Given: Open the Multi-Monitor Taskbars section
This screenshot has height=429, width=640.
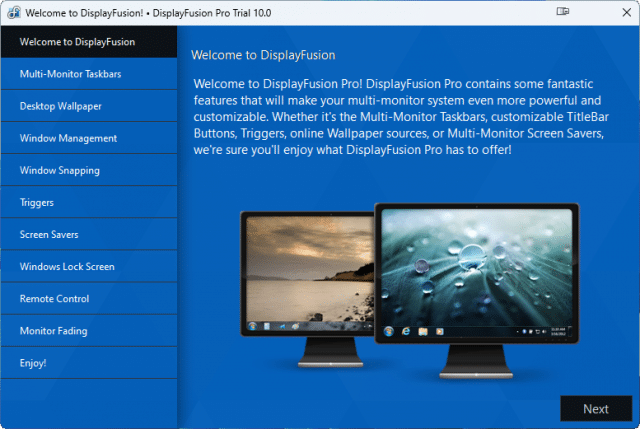Looking at the screenshot, I should (89, 74).
